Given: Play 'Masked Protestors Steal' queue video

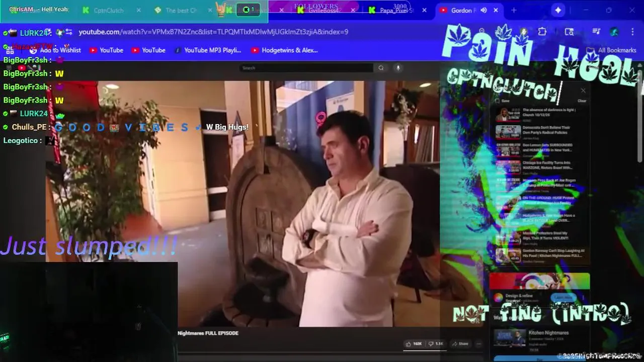Looking at the screenshot, I should coord(541,238).
